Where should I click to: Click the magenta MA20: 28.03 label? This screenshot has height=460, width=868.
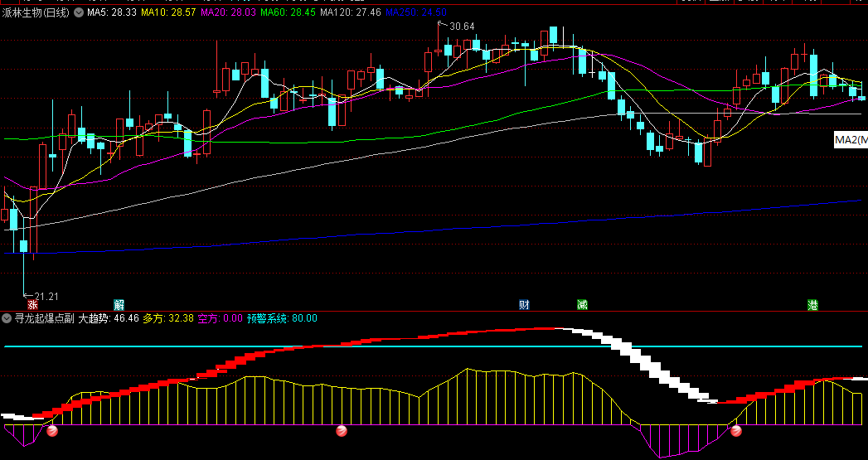[228, 12]
